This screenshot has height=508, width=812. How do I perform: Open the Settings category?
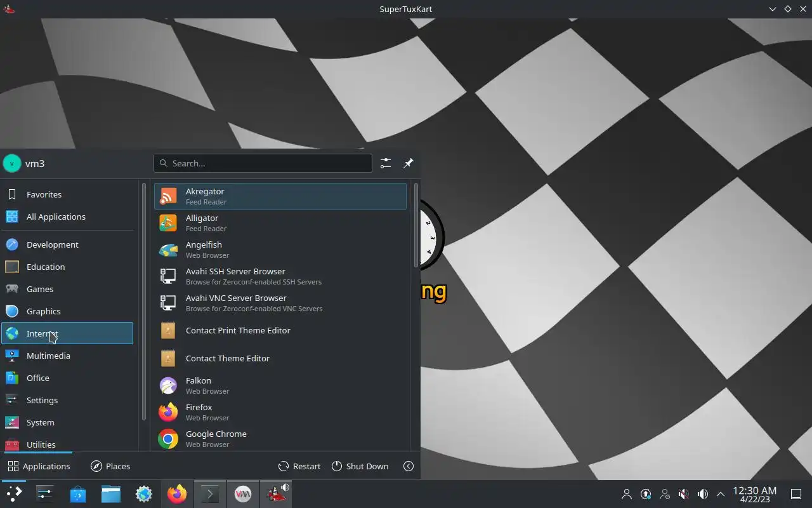(x=67, y=400)
